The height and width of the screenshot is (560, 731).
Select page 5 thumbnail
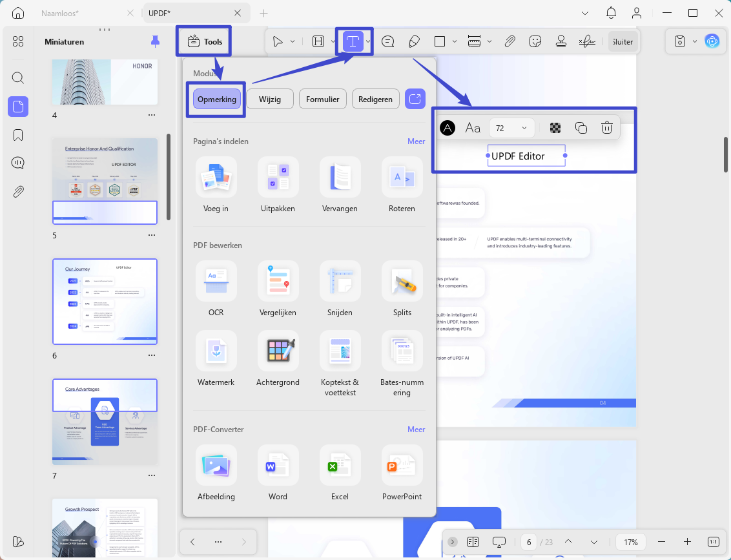click(105, 181)
